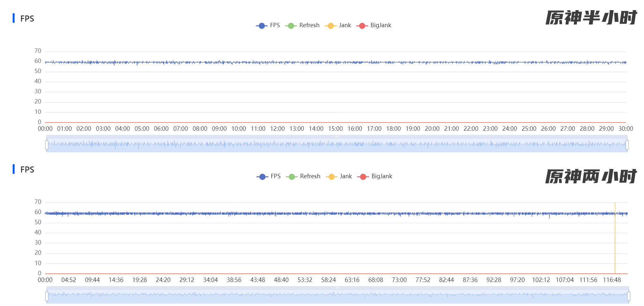Click the "60" y-axis label on the lower chart
This screenshot has height=306, width=644.
pos(38,212)
